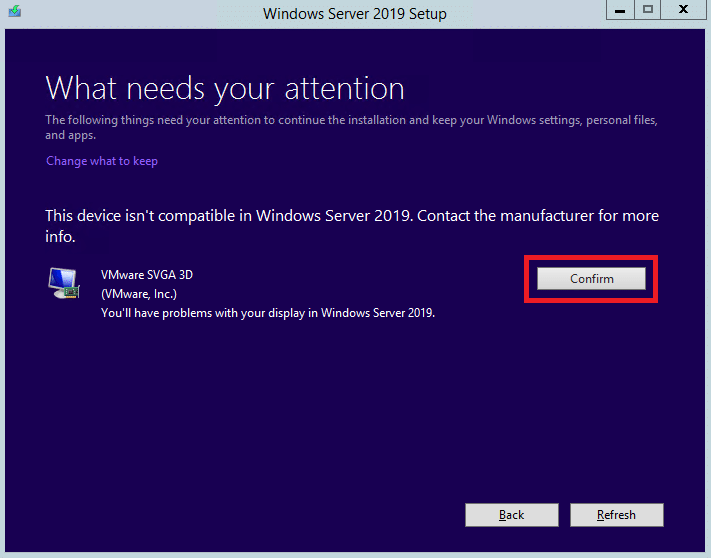
Task: Click the '(VMware, Inc.)' manufacturer label
Action: tap(139, 294)
